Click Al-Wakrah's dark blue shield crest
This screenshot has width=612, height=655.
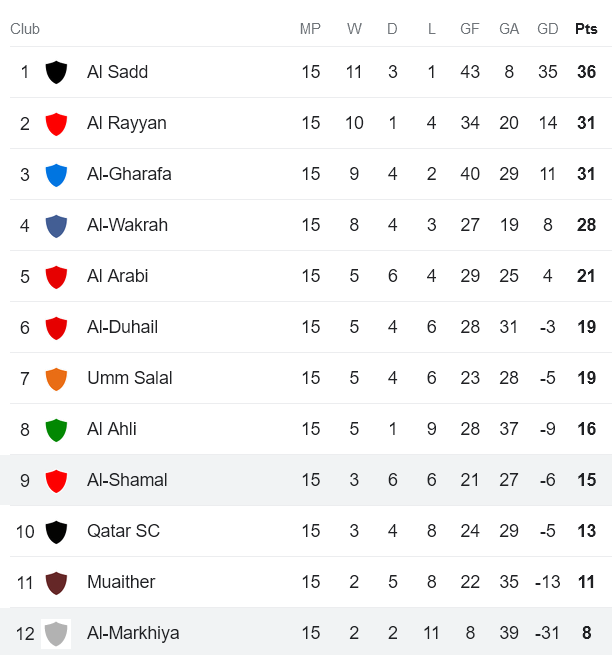coord(56,225)
